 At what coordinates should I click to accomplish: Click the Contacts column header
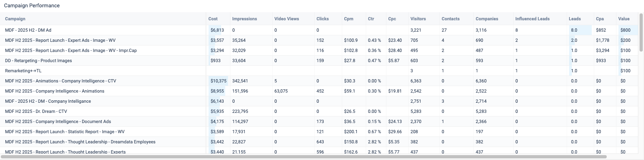point(450,19)
